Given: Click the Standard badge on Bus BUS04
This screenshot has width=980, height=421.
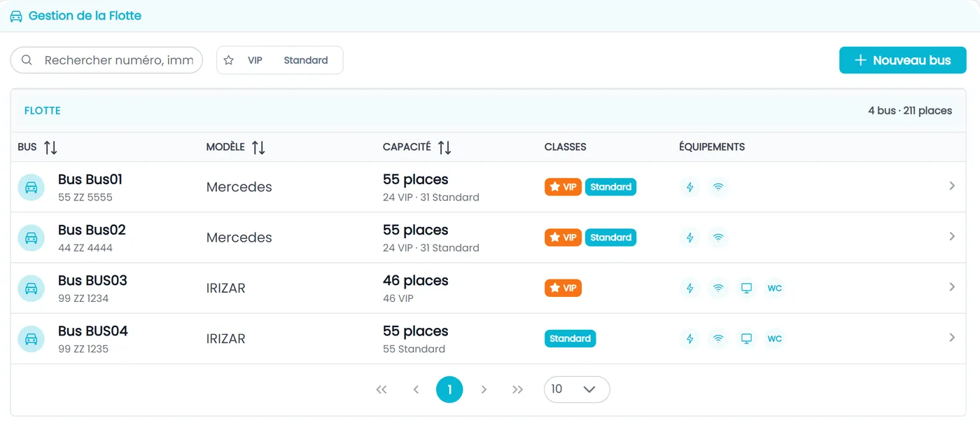Looking at the screenshot, I should [x=570, y=338].
